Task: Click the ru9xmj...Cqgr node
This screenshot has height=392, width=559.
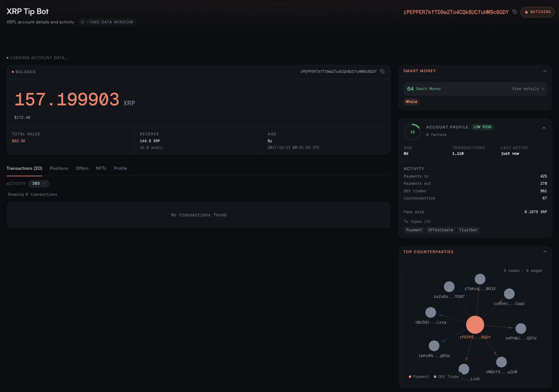Action: 509,294
